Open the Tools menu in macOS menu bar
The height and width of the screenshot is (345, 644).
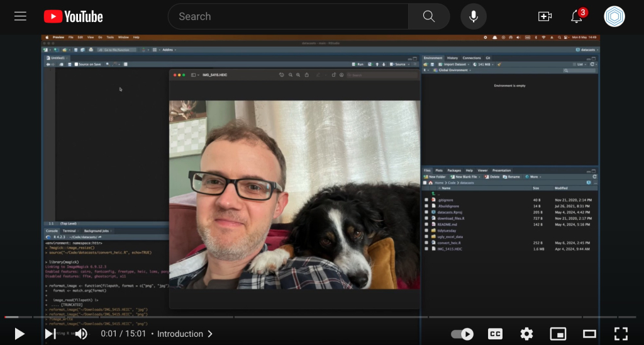[110, 37]
